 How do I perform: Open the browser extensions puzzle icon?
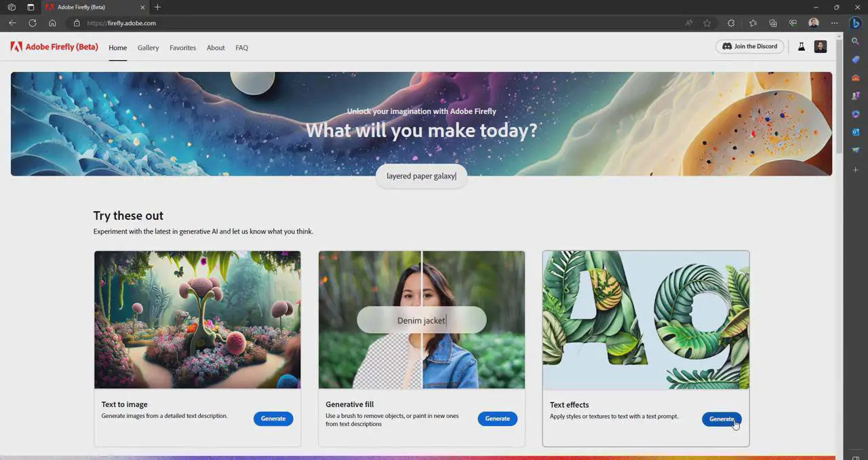coord(731,23)
